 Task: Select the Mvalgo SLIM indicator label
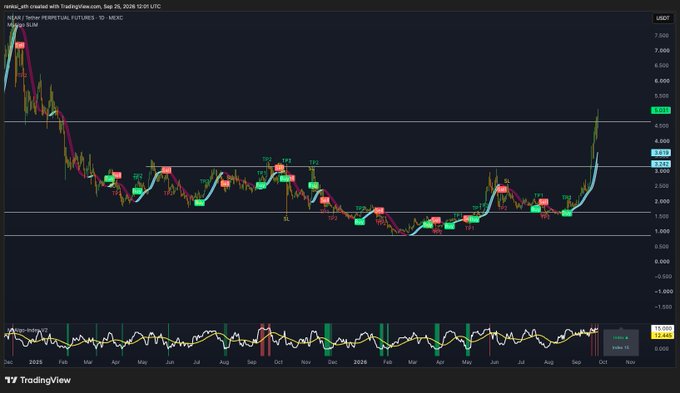coord(23,25)
